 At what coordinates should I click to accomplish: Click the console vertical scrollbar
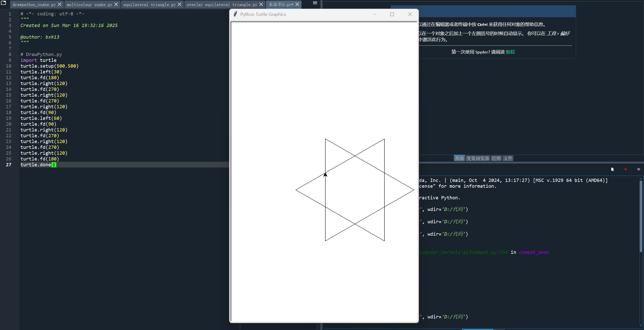[x=641, y=216]
